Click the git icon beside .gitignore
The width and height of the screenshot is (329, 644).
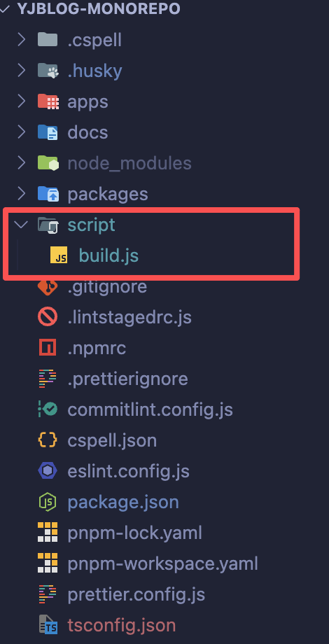click(x=47, y=286)
